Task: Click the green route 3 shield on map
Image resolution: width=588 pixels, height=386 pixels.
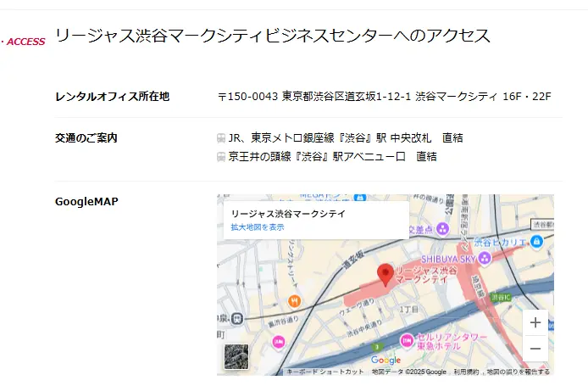Action: coord(377,347)
